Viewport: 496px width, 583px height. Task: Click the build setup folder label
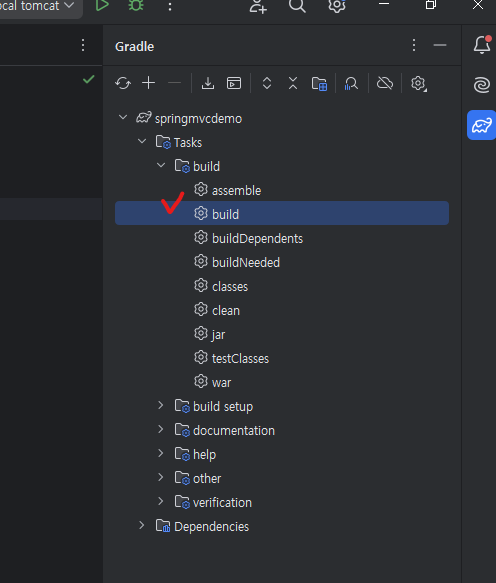(x=223, y=407)
